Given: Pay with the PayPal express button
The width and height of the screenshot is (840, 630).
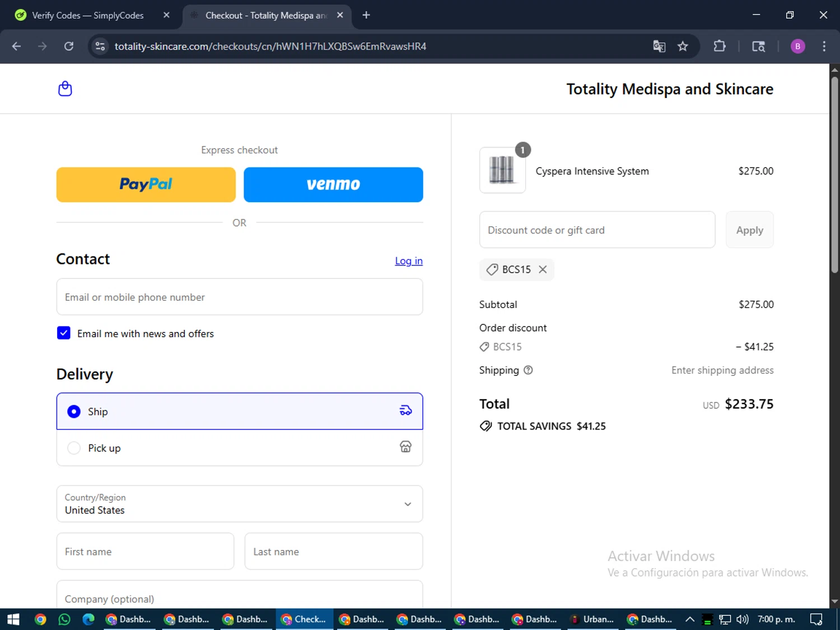Looking at the screenshot, I should pyautogui.click(x=146, y=185).
